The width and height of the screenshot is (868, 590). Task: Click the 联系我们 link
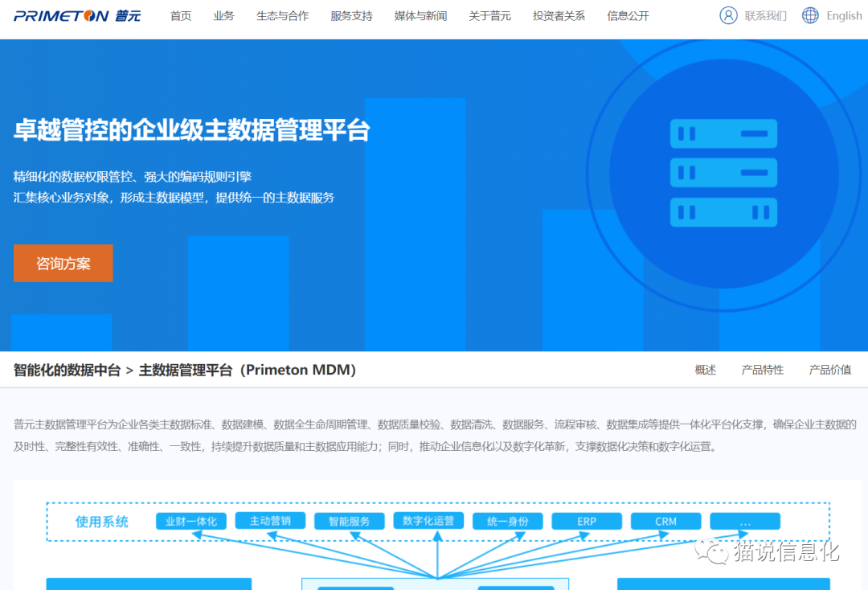[765, 16]
